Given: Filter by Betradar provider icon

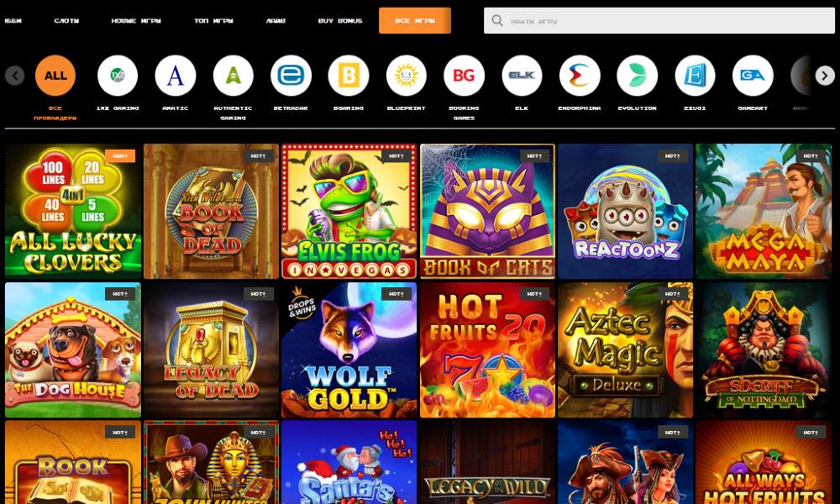Looking at the screenshot, I should [x=291, y=76].
